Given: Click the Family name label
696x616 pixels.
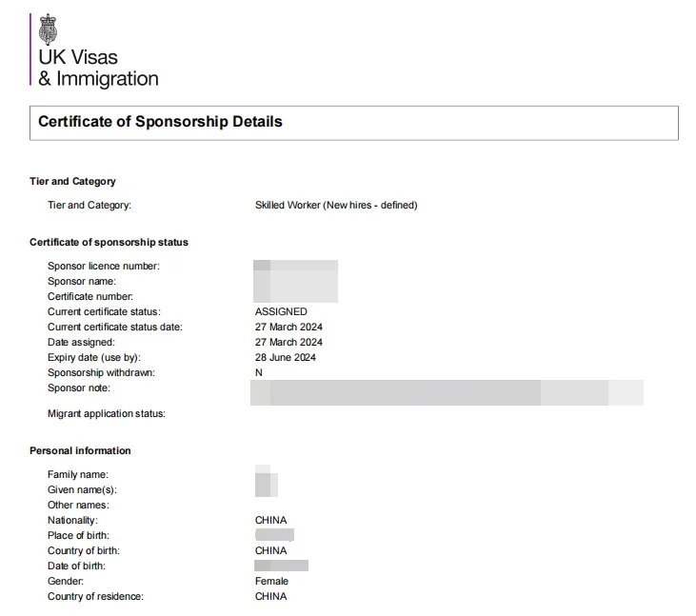Looking at the screenshot, I should pos(78,474).
